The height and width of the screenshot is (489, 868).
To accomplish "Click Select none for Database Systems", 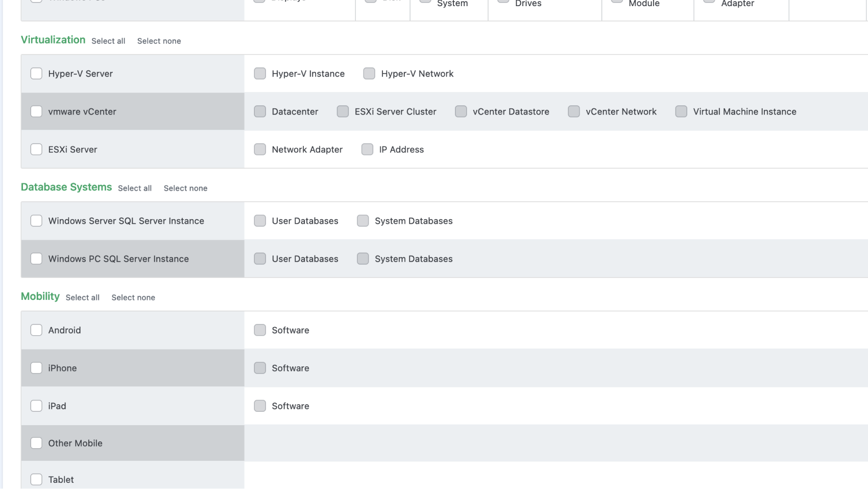I will point(185,188).
